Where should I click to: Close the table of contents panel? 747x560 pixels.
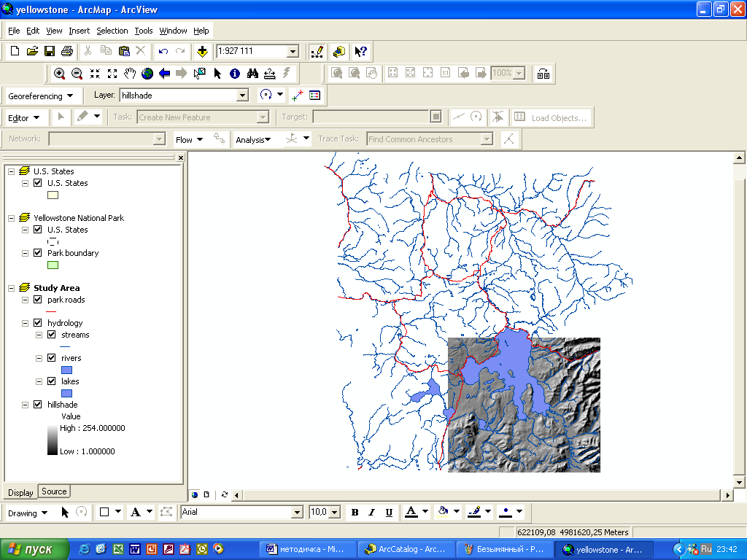pyautogui.click(x=181, y=157)
